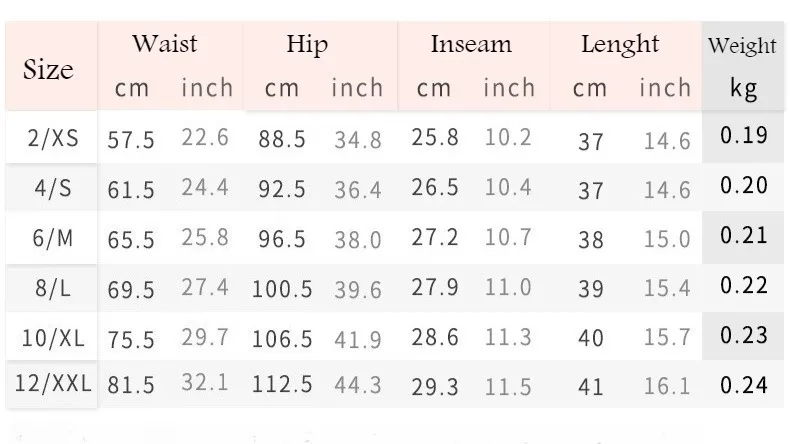Screen dimensions: 790x444
Task: Click waist value 57.5 cm
Action: coord(130,140)
